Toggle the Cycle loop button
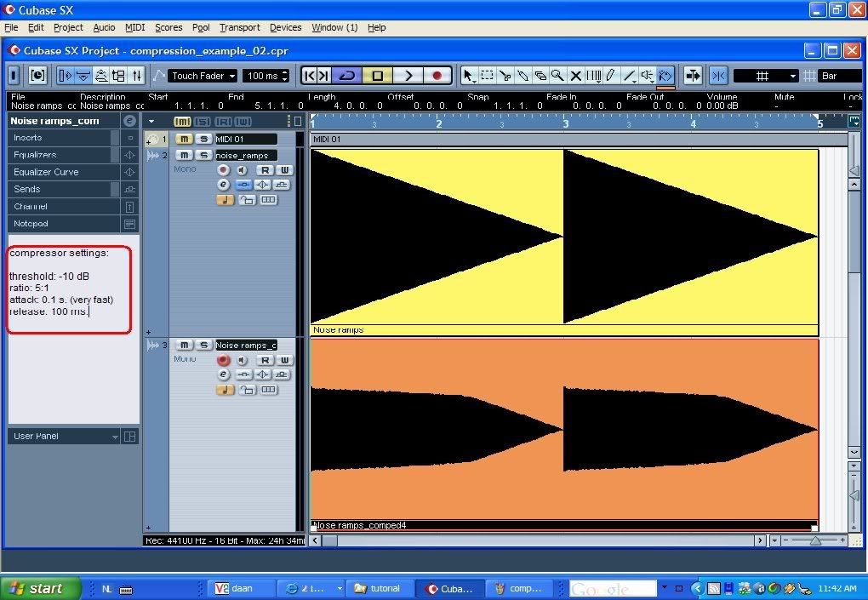 [x=347, y=75]
